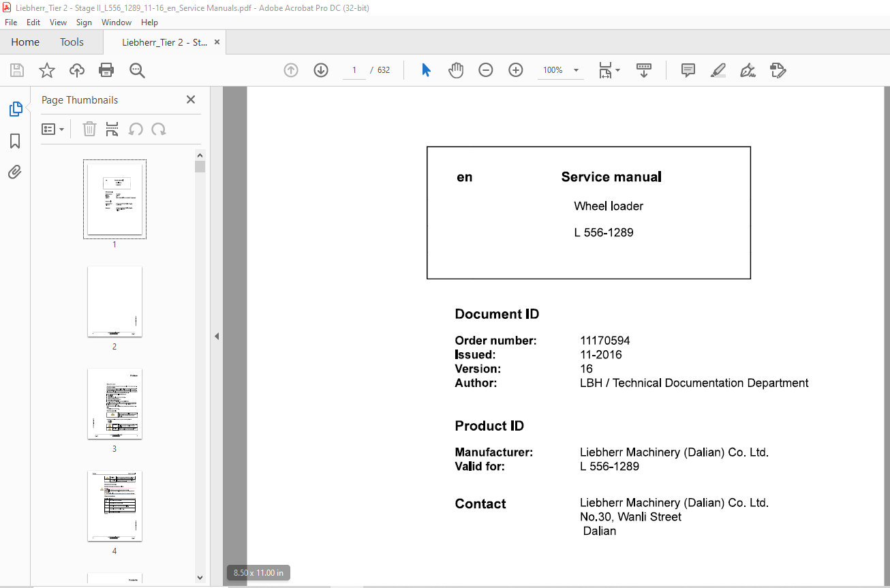The image size is (890, 588).
Task: Open the zoom level dropdown arrow
Action: (x=576, y=70)
